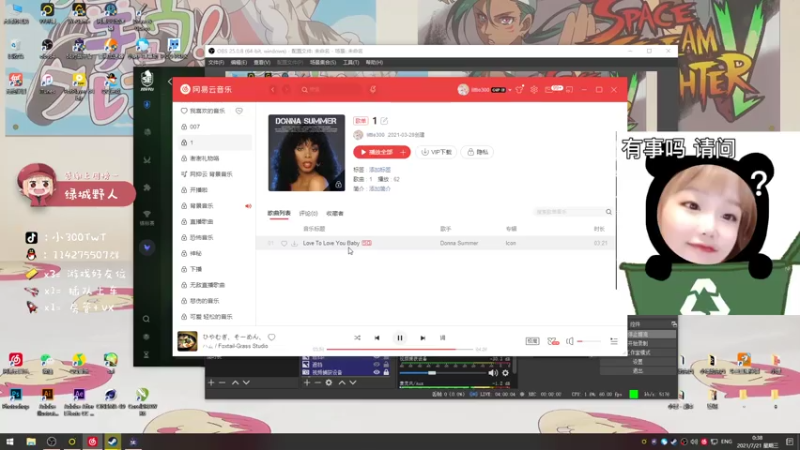Add all songs to queue plus button
The width and height of the screenshot is (800, 450).
point(403,152)
